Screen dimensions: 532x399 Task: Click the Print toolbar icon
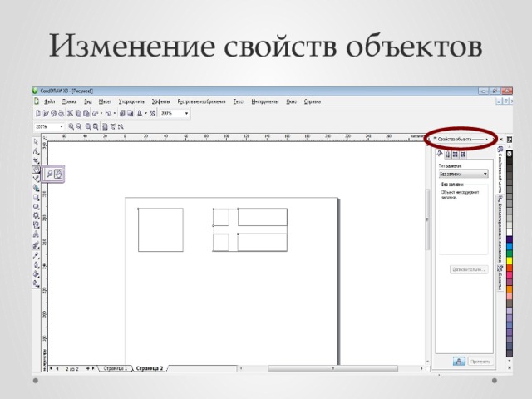[61, 113]
